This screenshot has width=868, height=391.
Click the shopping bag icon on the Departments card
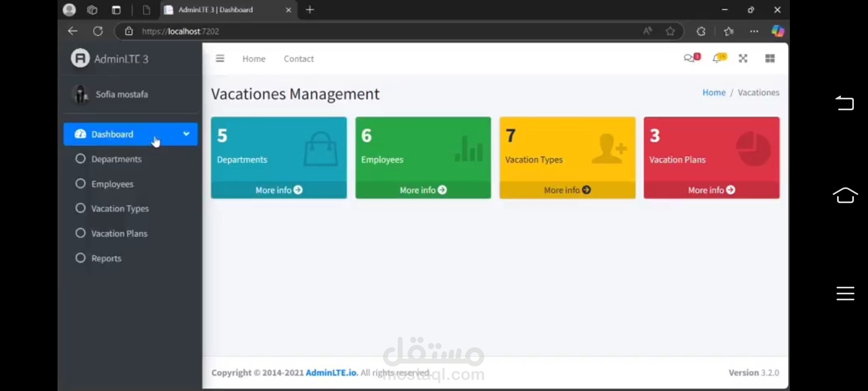pos(321,148)
